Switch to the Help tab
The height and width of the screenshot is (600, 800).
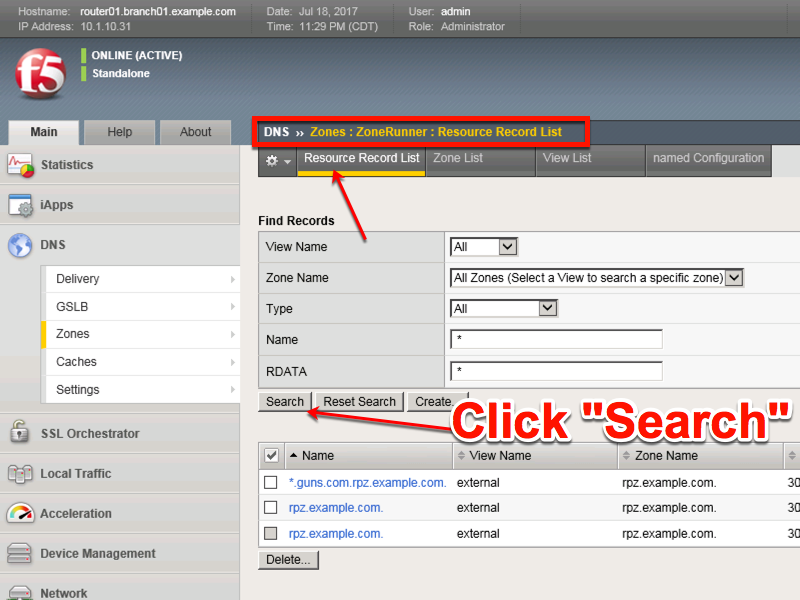[x=119, y=132]
